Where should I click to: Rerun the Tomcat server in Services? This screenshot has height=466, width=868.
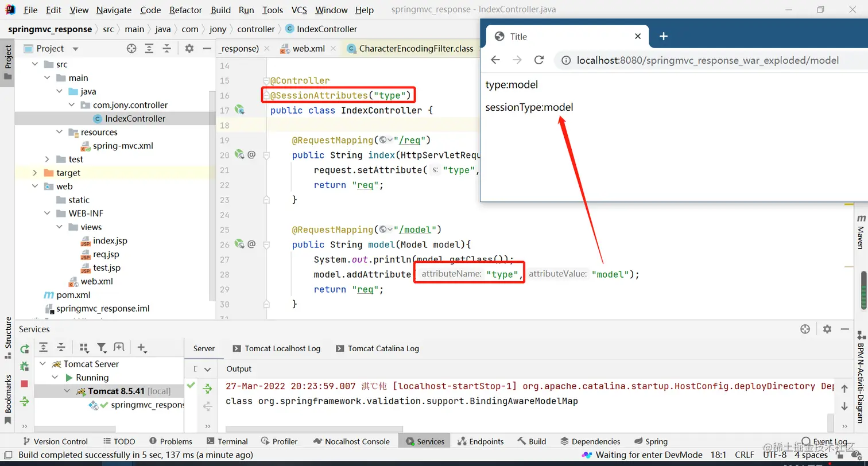pos(25,348)
